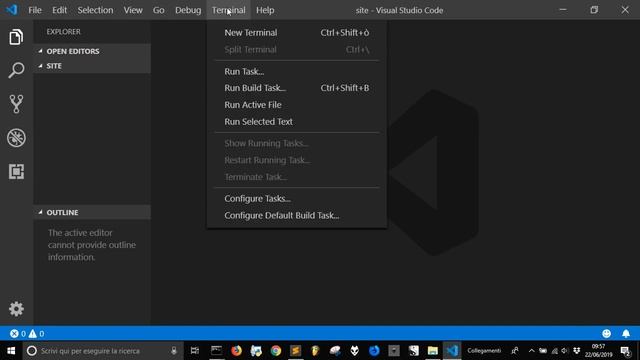The image size is (640, 360).
Task: Open the Manage gear menu
Action: [x=16, y=309]
